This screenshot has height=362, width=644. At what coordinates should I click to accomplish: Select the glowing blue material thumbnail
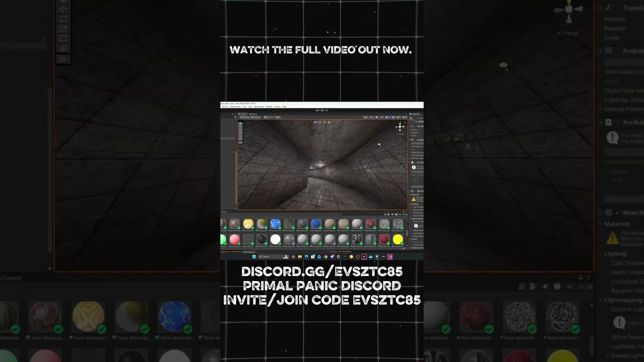point(275,224)
